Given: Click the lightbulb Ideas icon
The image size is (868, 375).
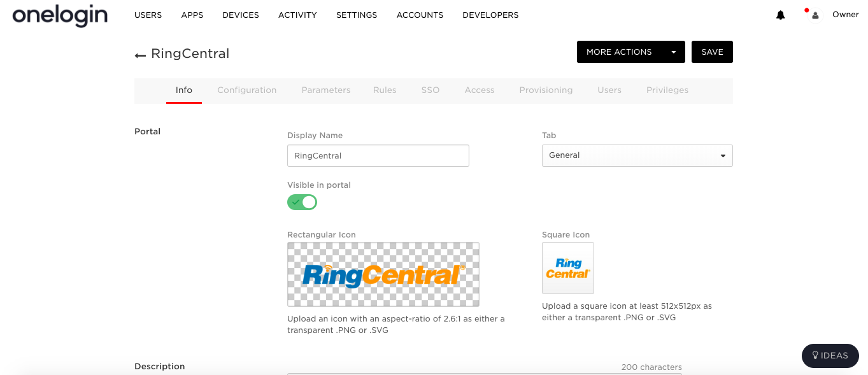Looking at the screenshot, I should tap(815, 355).
